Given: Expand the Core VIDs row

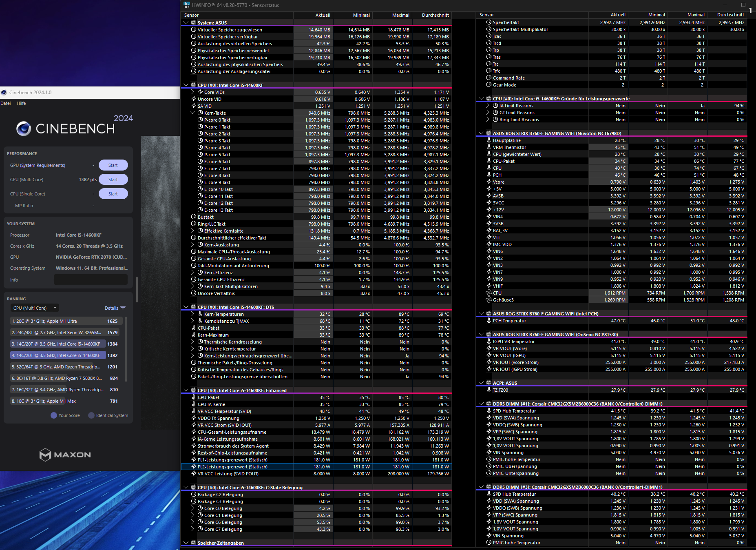Looking at the screenshot, I should tap(193, 92).
